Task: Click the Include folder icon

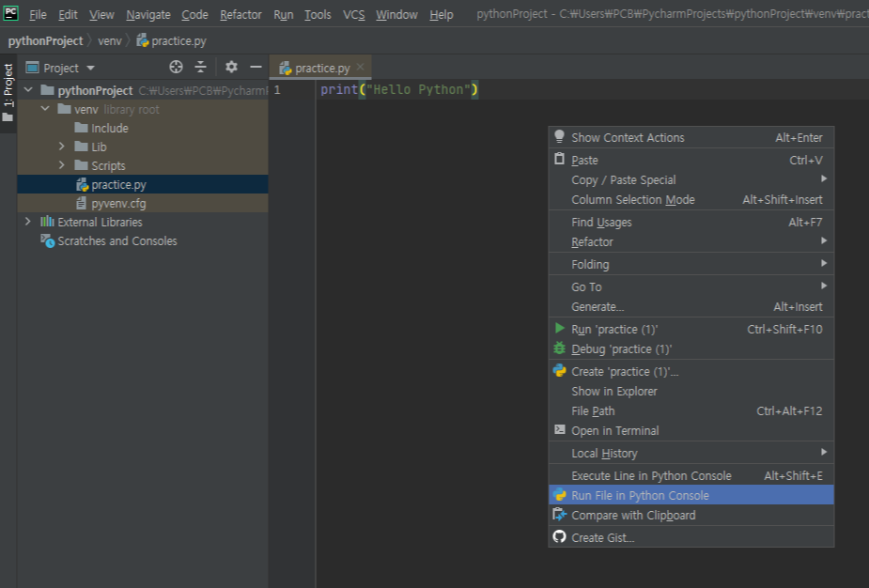Action: coord(82,128)
